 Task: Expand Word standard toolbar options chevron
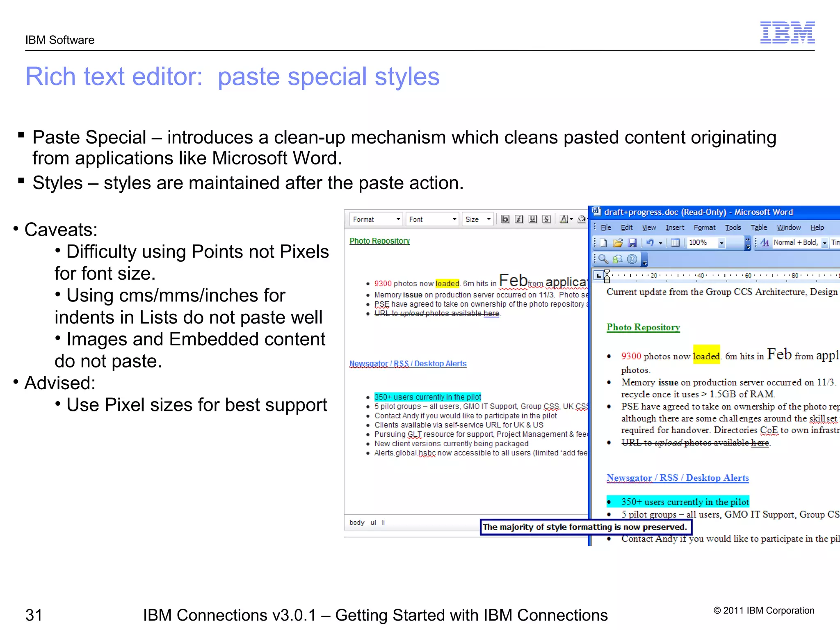748,243
